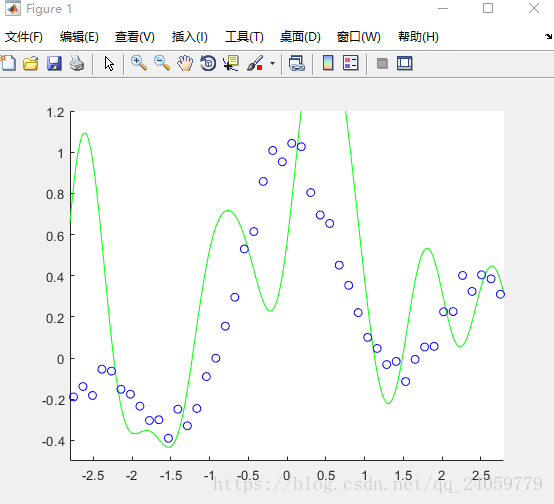Maximize the Figure 1 window

tap(488, 8)
